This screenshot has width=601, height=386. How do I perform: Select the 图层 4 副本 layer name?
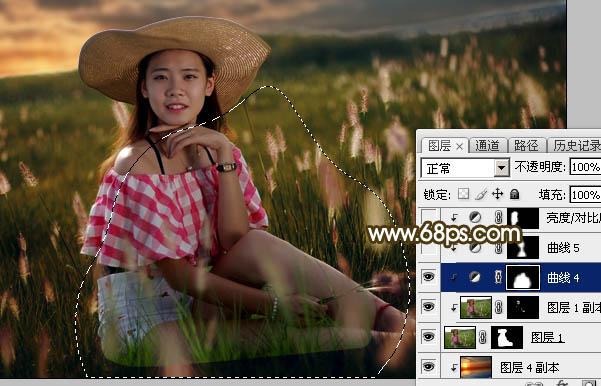pos(530,368)
